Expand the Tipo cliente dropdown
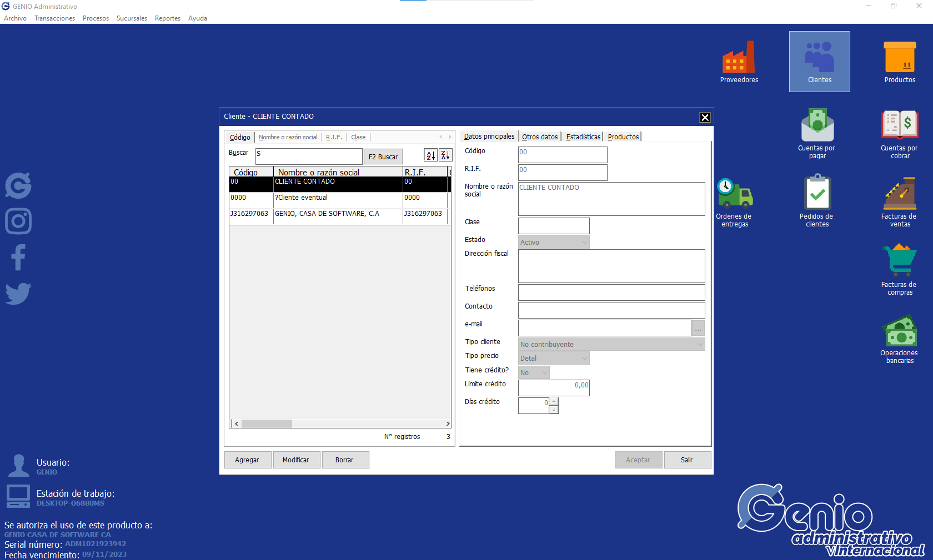 coord(700,345)
